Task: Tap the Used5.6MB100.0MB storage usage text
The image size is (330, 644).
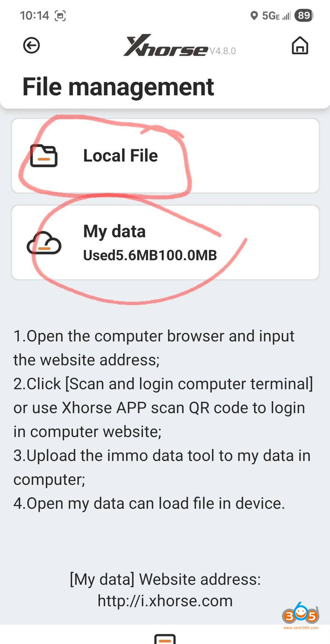Action: click(x=150, y=255)
